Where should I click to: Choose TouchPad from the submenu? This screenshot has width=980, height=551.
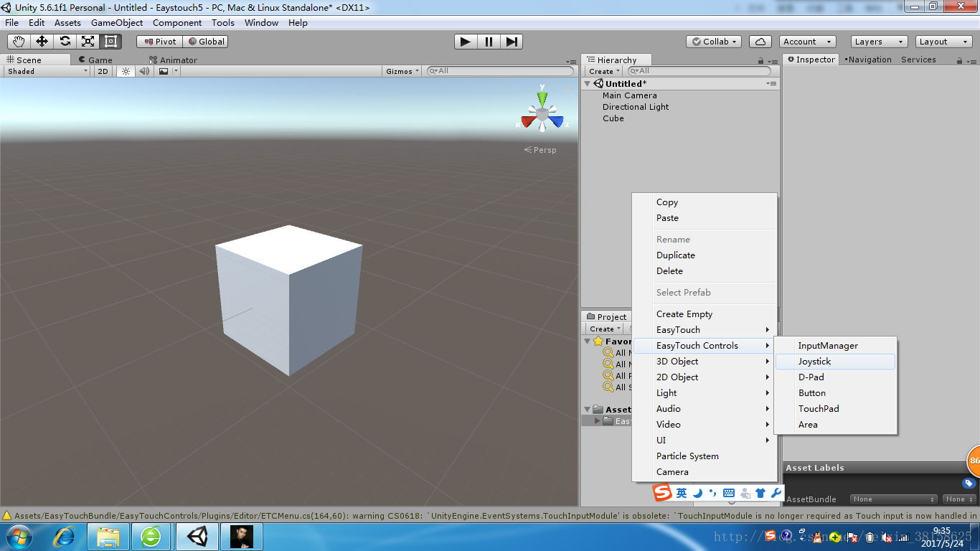(x=835, y=409)
